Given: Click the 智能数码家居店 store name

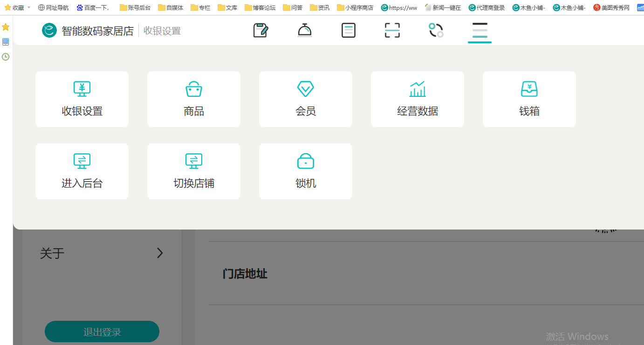Looking at the screenshot, I should pyautogui.click(x=98, y=31).
